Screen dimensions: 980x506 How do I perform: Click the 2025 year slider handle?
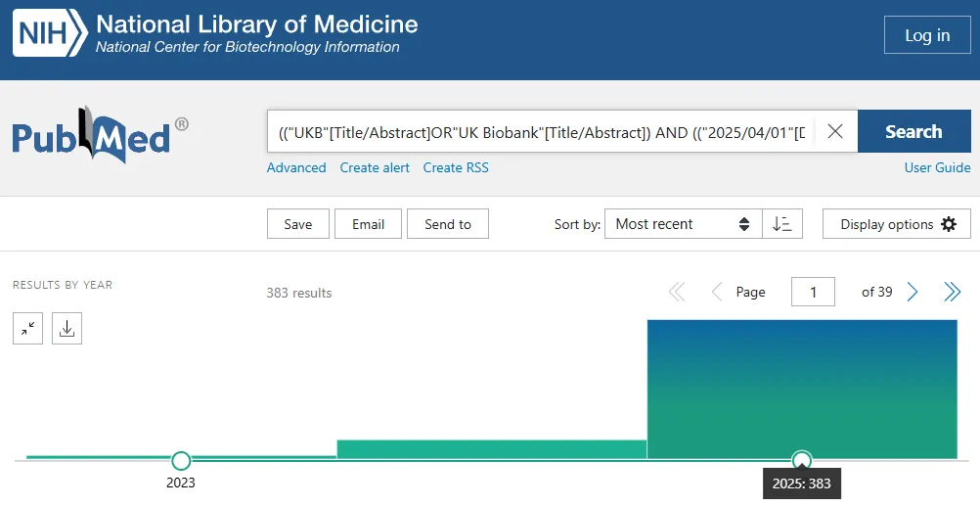click(x=802, y=461)
